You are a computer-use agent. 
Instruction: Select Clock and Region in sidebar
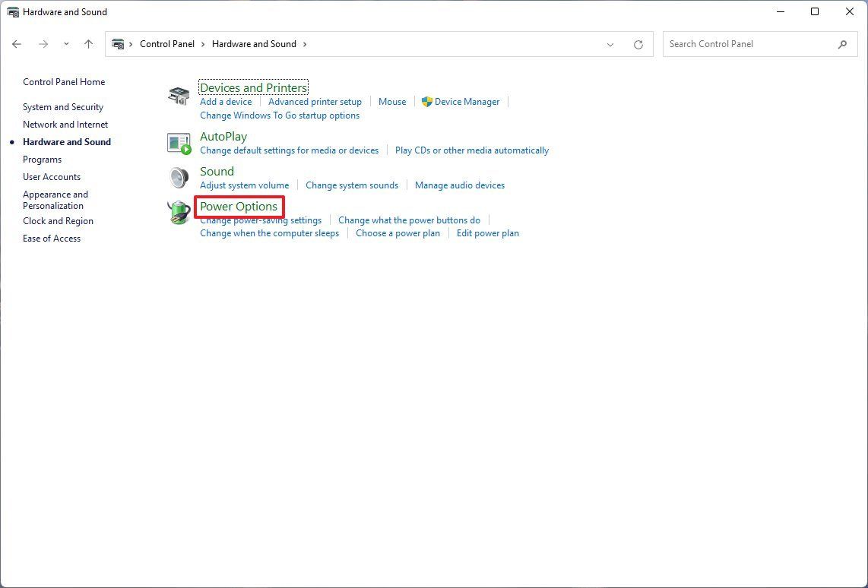58,221
